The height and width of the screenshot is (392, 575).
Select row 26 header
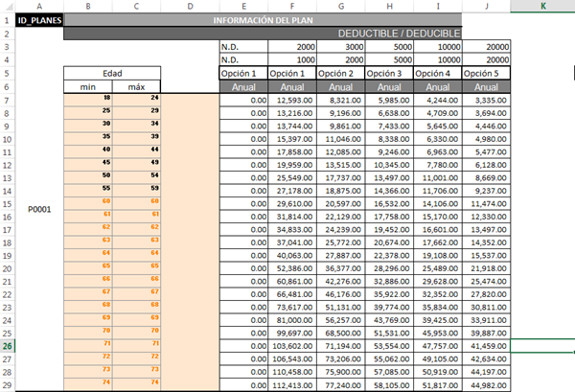pyautogui.click(x=8, y=345)
